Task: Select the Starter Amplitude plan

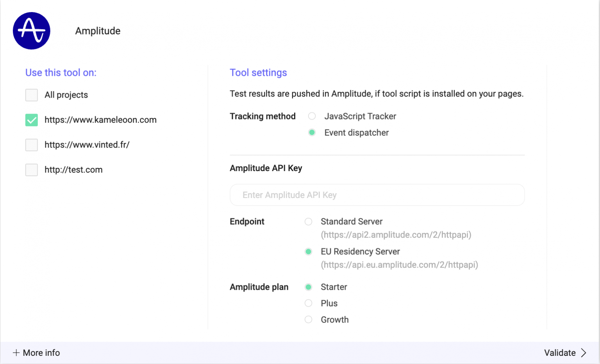Action: click(309, 287)
